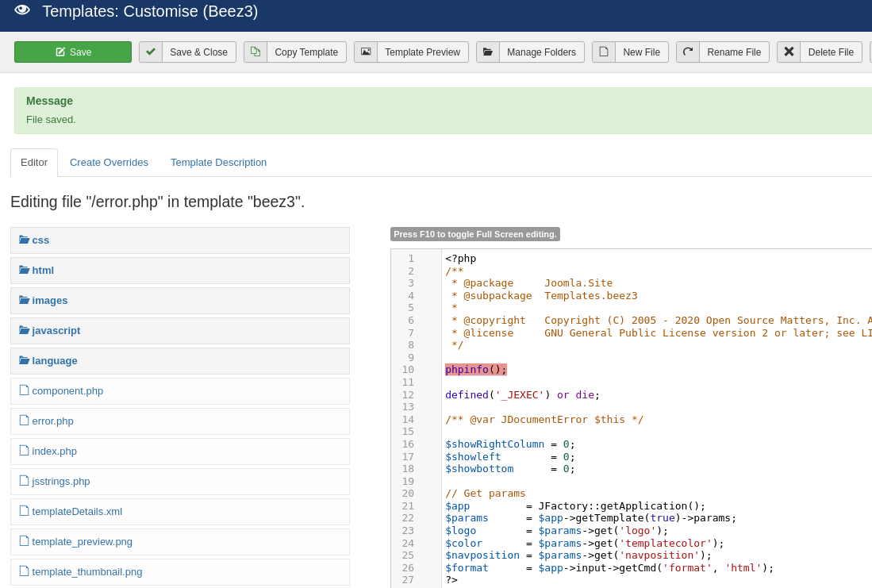Switch to the Create Overrides tab
Image resolution: width=872 pixels, height=588 pixels.
[109, 163]
